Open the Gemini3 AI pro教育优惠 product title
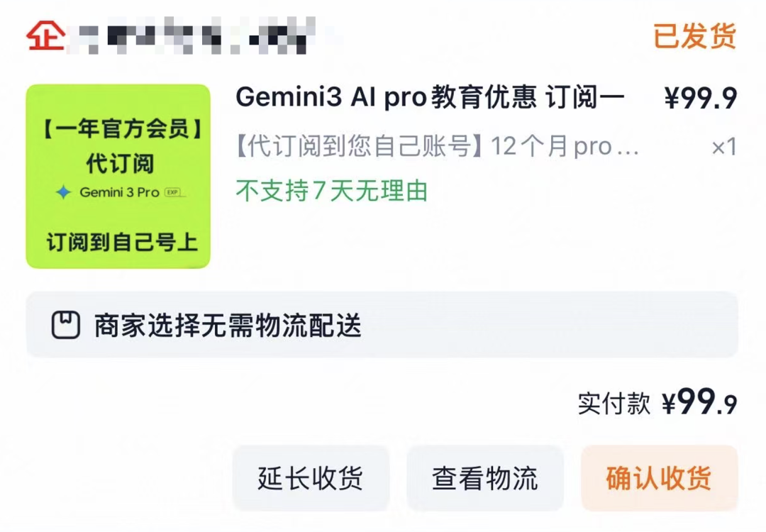 430,98
